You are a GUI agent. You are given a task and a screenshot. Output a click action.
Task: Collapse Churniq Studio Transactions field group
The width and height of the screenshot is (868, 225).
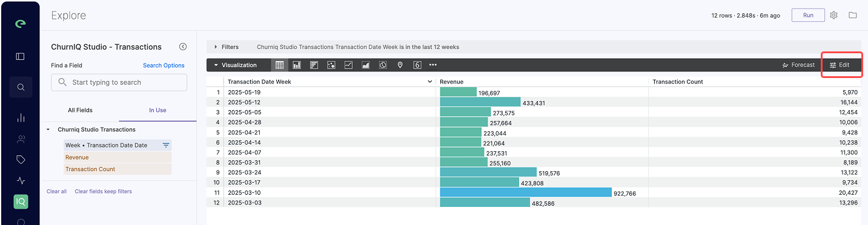click(48, 129)
